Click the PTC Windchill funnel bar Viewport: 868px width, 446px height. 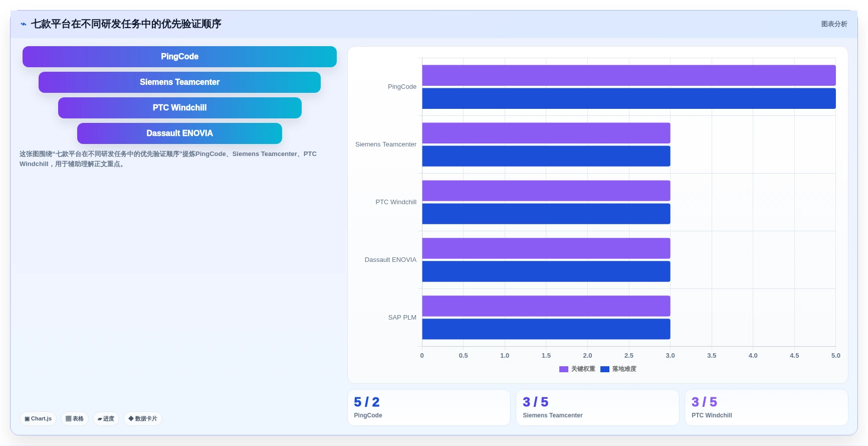click(179, 108)
